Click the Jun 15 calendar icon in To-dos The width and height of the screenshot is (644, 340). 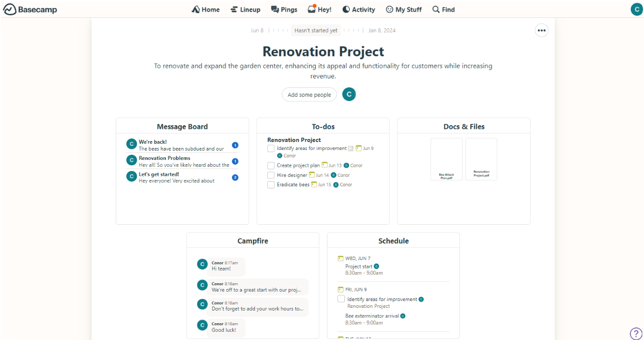click(314, 184)
